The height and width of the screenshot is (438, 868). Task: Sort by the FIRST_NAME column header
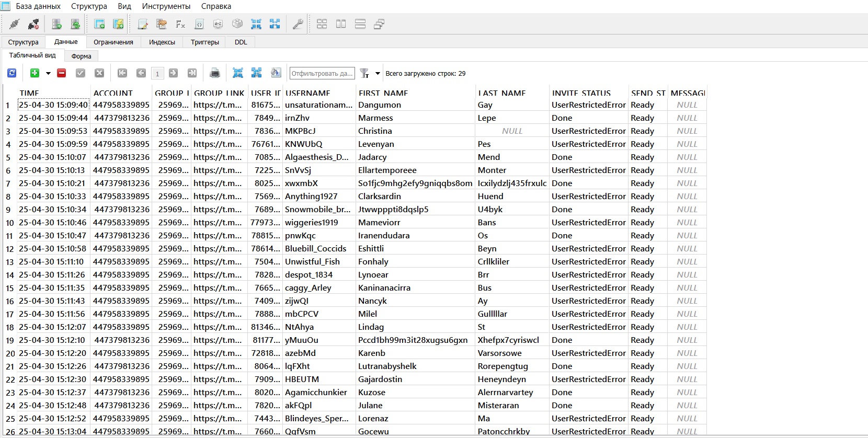[416, 93]
